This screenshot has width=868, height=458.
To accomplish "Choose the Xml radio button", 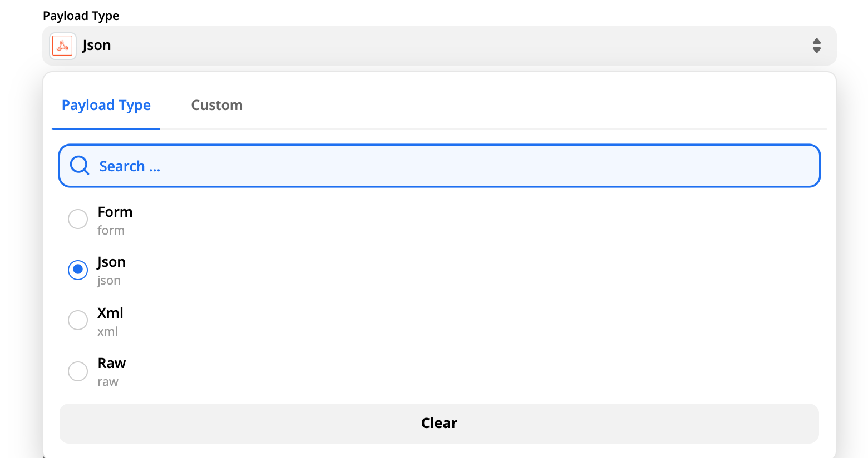I will pyautogui.click(x=78, y=320).
